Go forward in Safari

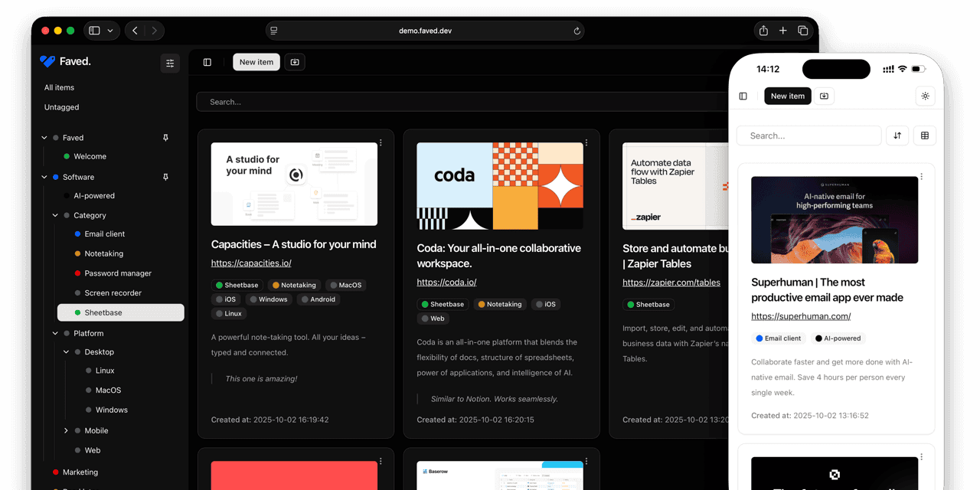point(155,31)
